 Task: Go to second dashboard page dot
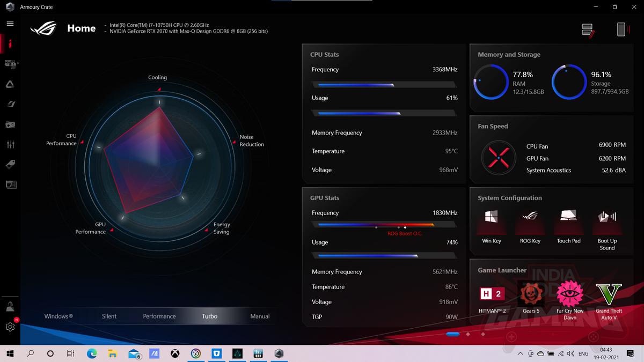468,334
